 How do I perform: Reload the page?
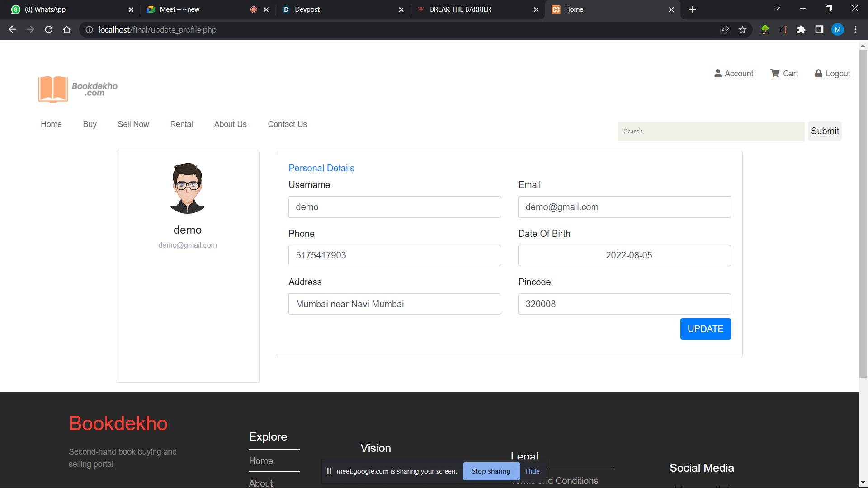coord(49,30)
